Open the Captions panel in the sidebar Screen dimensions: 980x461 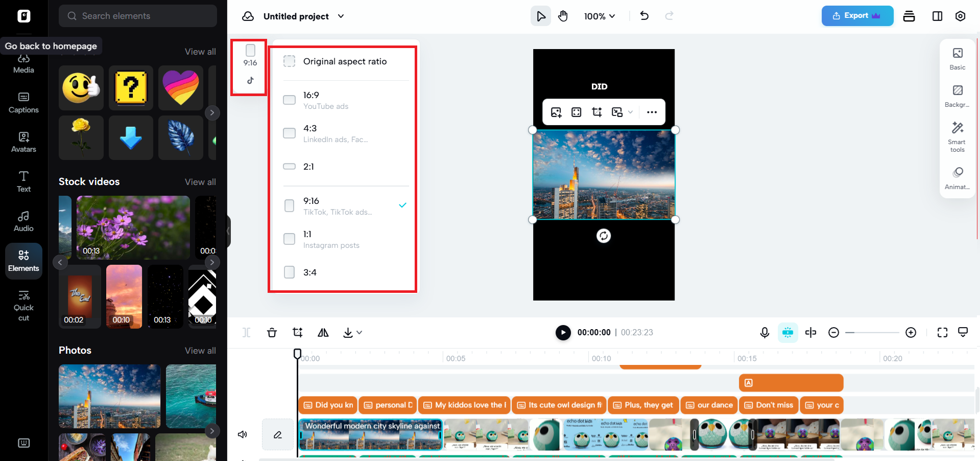point(23,103)
